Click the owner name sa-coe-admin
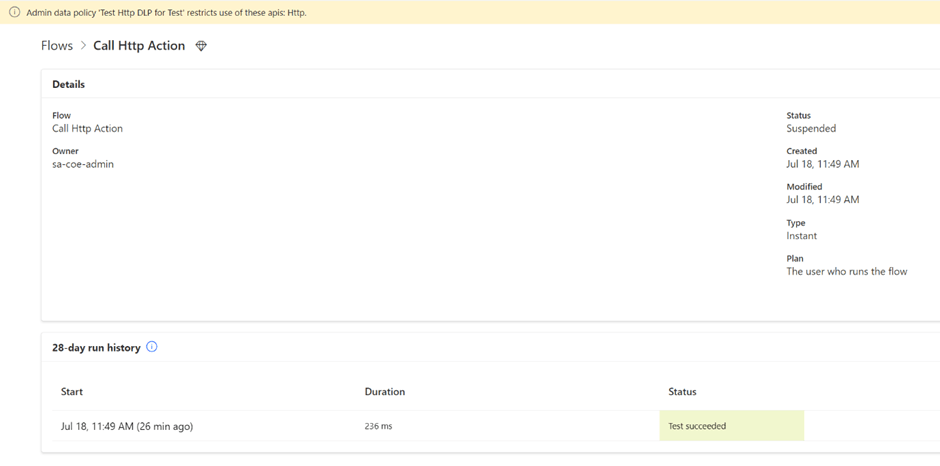 pyautogui.click(x=83, y=164)
